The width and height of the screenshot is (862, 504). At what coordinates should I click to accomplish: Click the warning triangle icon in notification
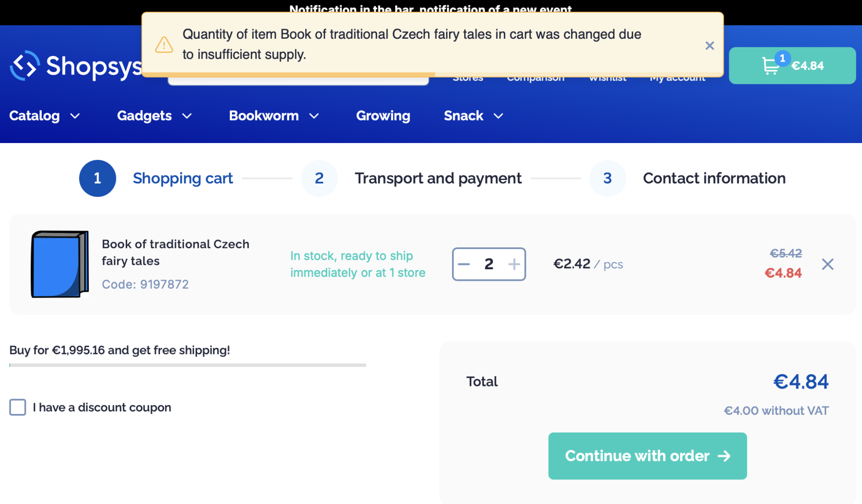[x=164, y=45]
